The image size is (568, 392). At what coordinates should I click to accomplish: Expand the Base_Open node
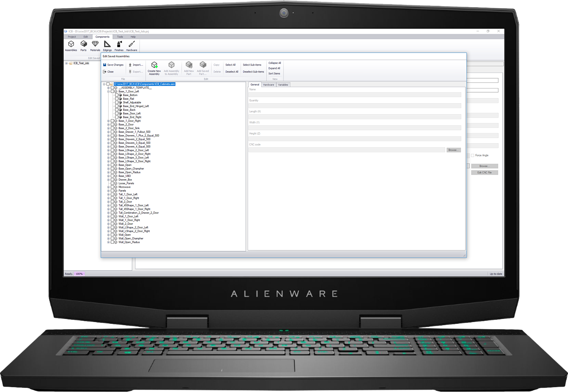(108, 165)
